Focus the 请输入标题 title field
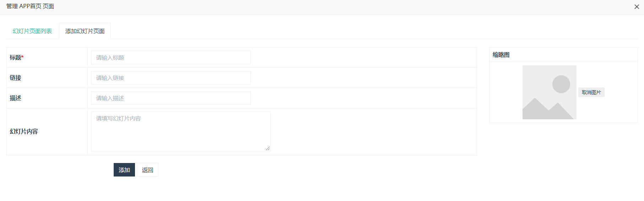Screen dimensions: 644x201 pos(171,58)
